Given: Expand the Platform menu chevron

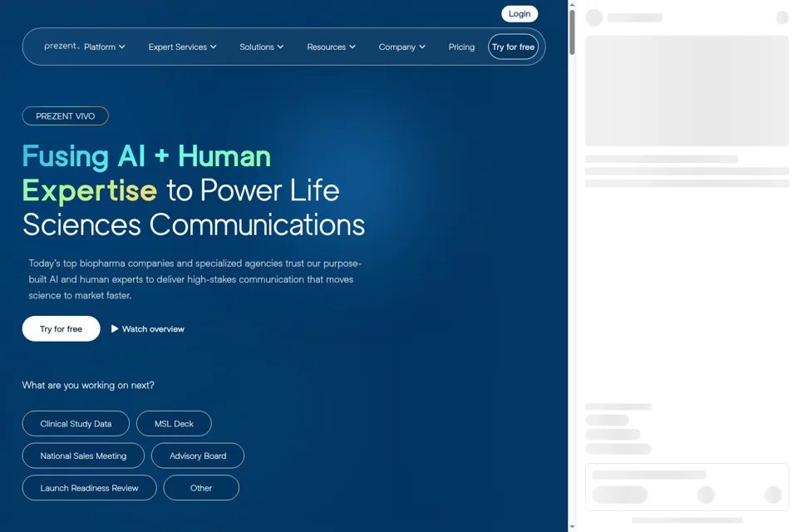Looking at the screenshot, I should [x=121, y=47].
